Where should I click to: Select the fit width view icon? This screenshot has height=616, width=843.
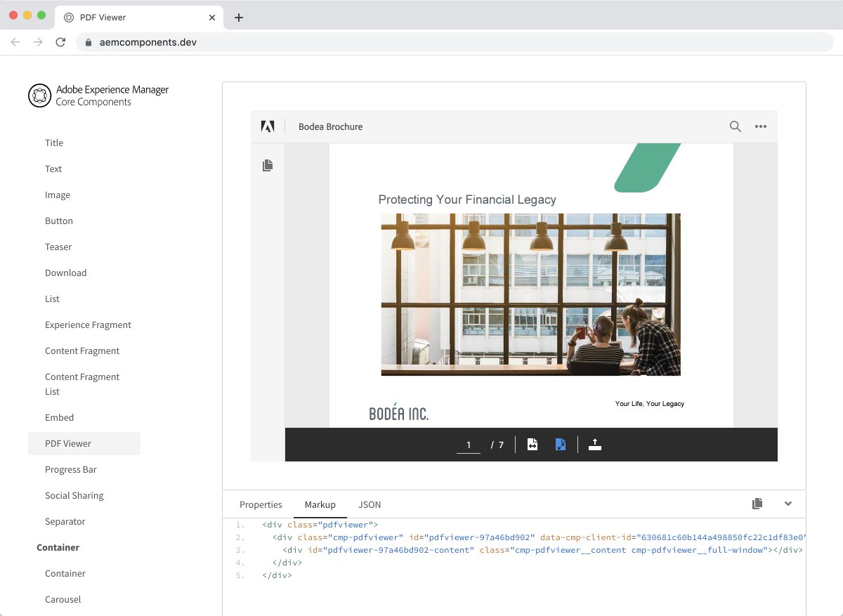click(x=532, y=445)
